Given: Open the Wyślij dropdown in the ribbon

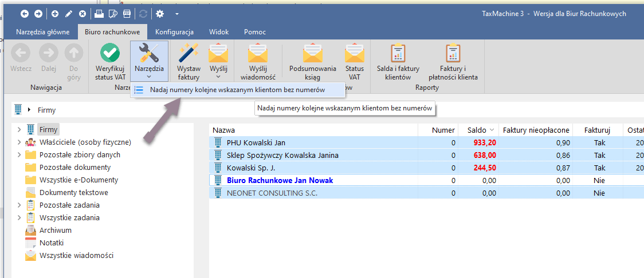Looking at the screenshot, I should point(218,76).
